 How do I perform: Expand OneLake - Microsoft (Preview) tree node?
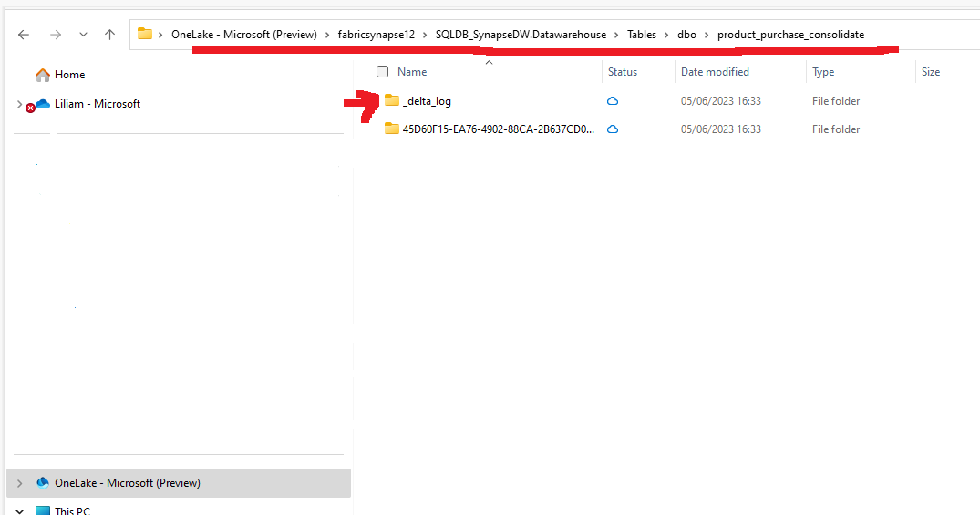pos(19,483)
